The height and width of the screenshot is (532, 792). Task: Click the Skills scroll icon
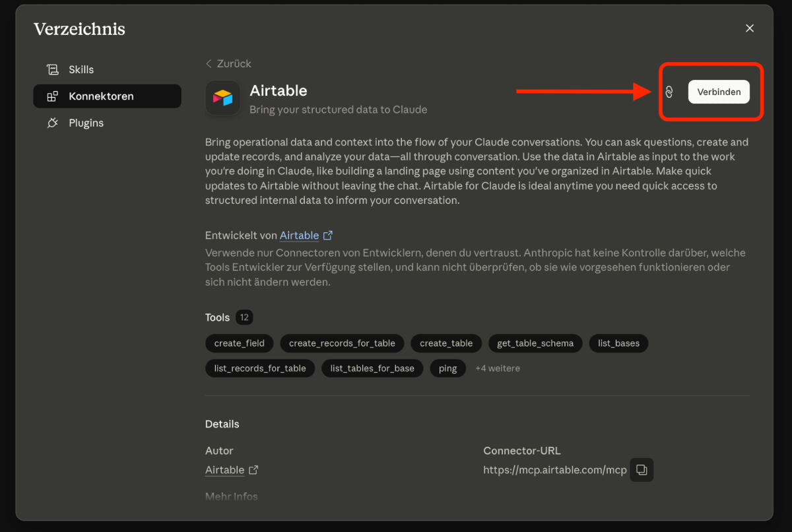point(53,69)
